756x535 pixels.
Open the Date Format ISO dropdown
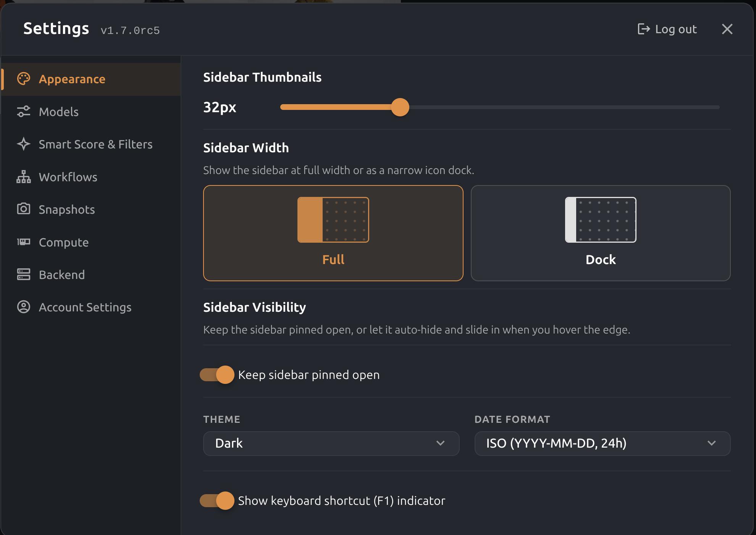point(602,443)
